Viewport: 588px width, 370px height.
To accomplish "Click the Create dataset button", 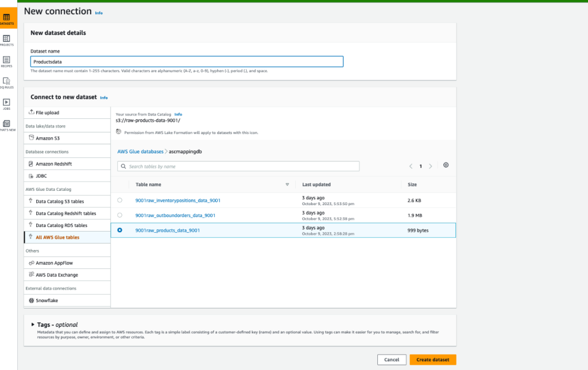I will pyautogui.click(x=432, y=359).
